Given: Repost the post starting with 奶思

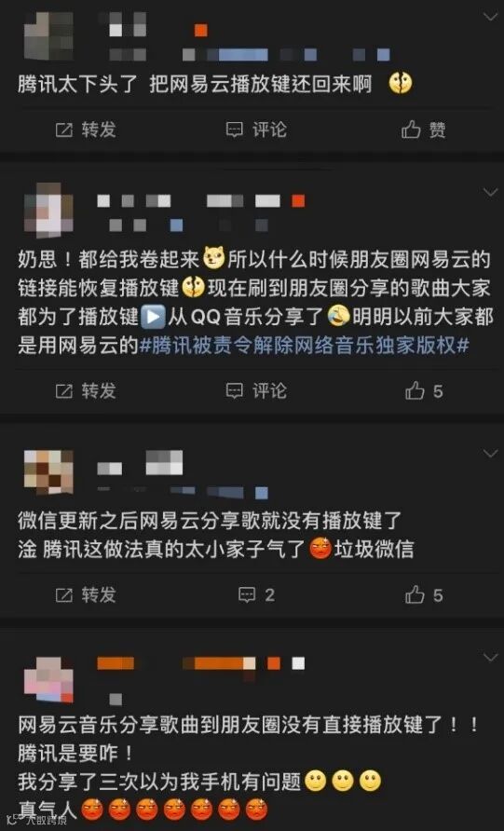Looking at the screenshot, I should (x=86, y=391).
